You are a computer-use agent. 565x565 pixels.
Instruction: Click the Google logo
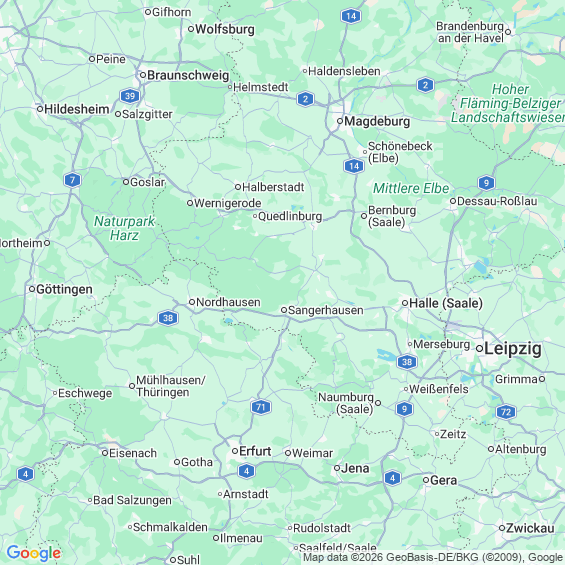tap(34, 553)
